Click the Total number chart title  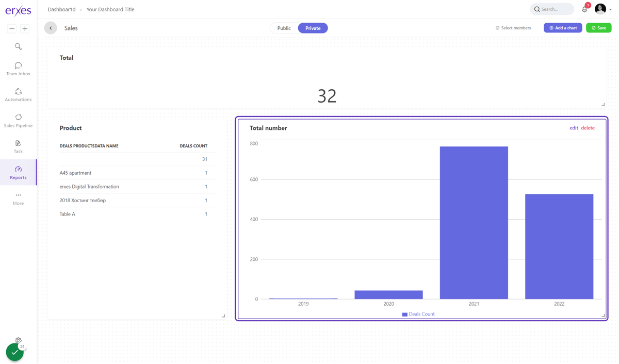[x=268, y=128]
